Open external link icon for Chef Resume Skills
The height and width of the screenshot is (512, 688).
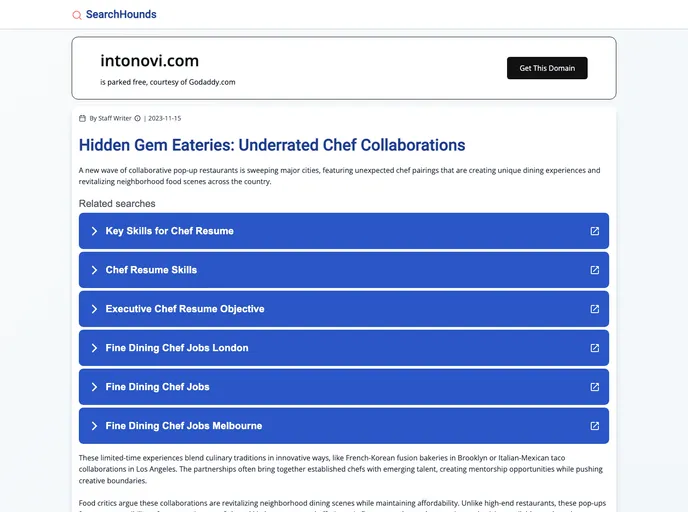coord(594,270)
